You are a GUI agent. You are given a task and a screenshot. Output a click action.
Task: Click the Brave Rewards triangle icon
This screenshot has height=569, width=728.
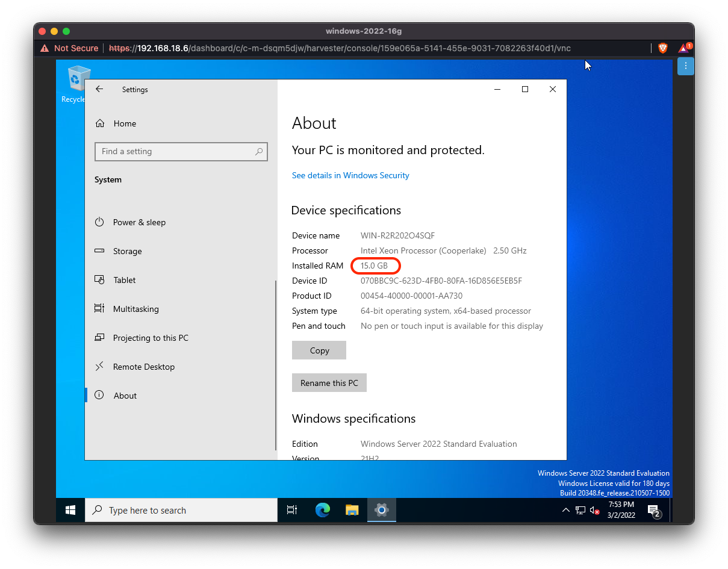pos(684,48)
